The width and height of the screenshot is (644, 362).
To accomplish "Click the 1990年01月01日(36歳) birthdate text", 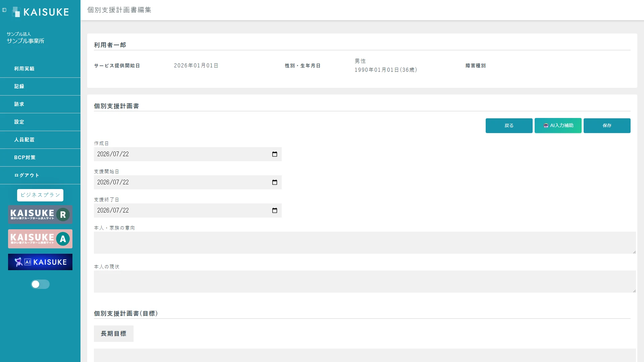I will click(386, 70).
